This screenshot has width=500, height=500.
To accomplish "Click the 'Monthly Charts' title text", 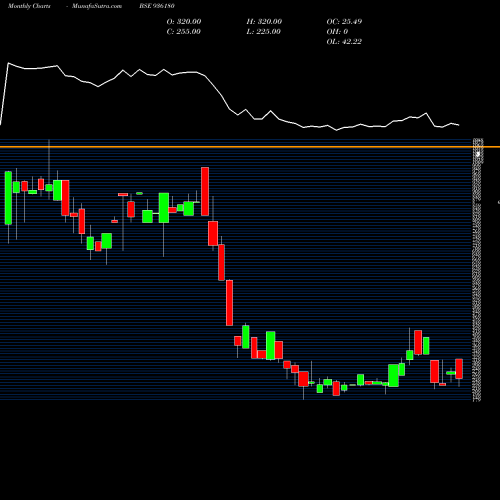I will pyautogui.click(x=29, y=6).
